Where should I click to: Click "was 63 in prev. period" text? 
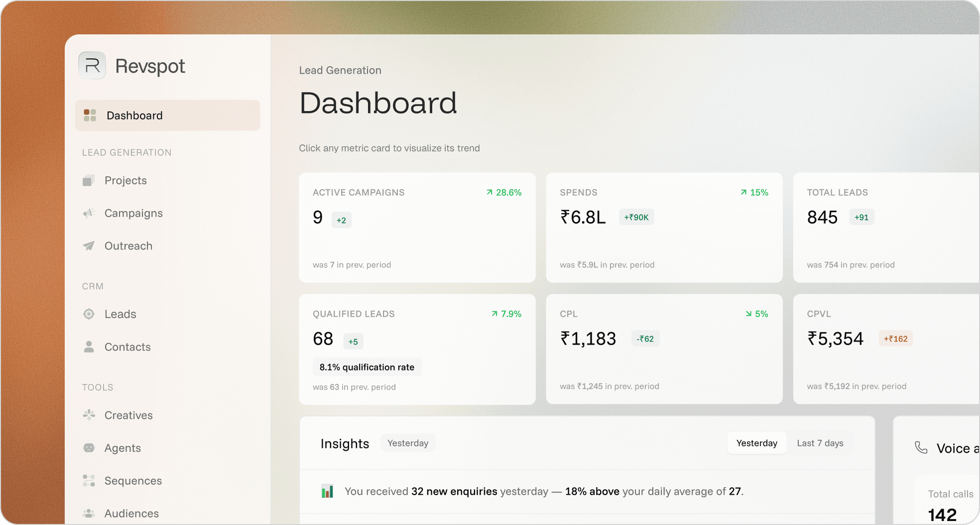(354, 387)
